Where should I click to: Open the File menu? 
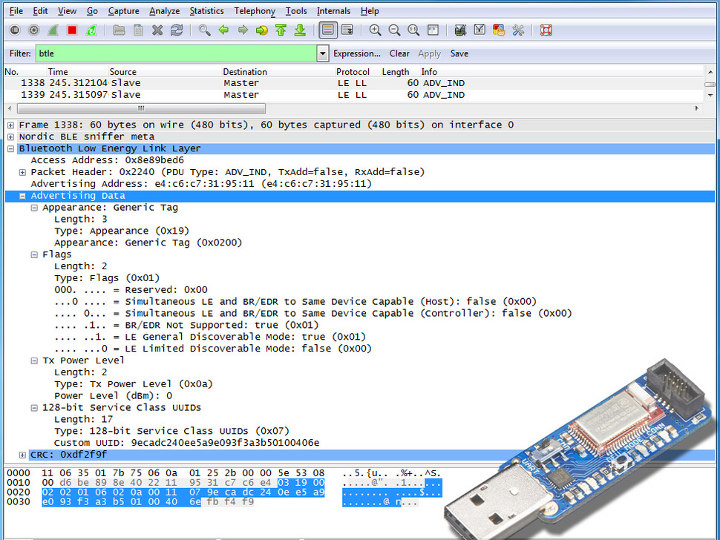tap(16, 11)
